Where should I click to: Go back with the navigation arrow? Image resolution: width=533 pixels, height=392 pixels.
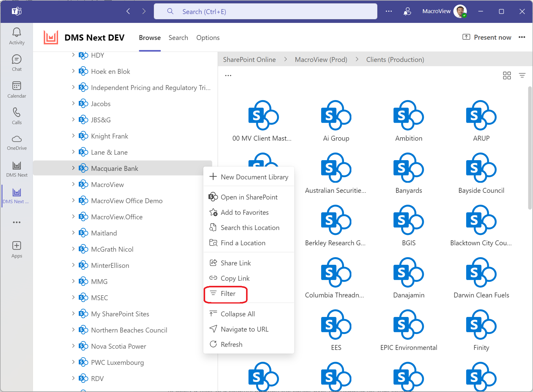point(128,12)
